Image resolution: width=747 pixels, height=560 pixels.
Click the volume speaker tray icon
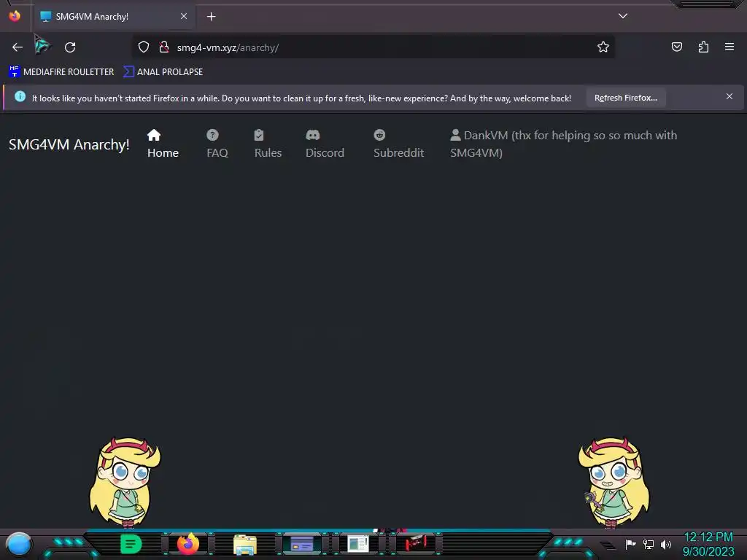[665, 544]
